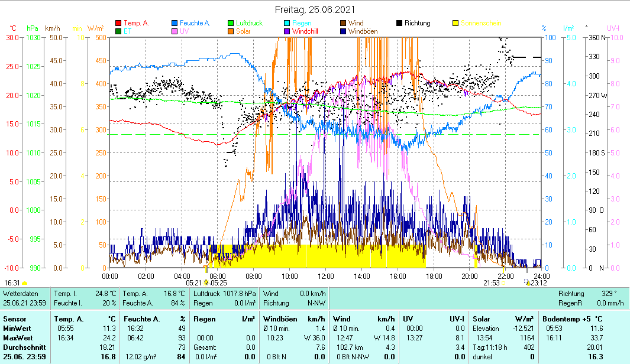Click the purple Windchill legend square

pos(287,31)
